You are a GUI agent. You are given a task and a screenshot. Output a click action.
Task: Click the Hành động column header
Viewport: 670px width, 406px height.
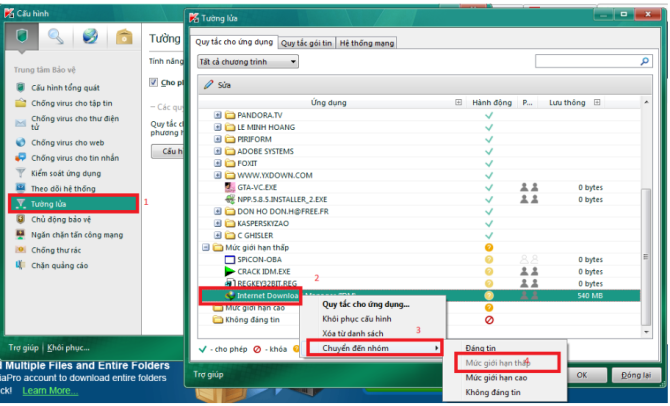(x=492, y=103)
